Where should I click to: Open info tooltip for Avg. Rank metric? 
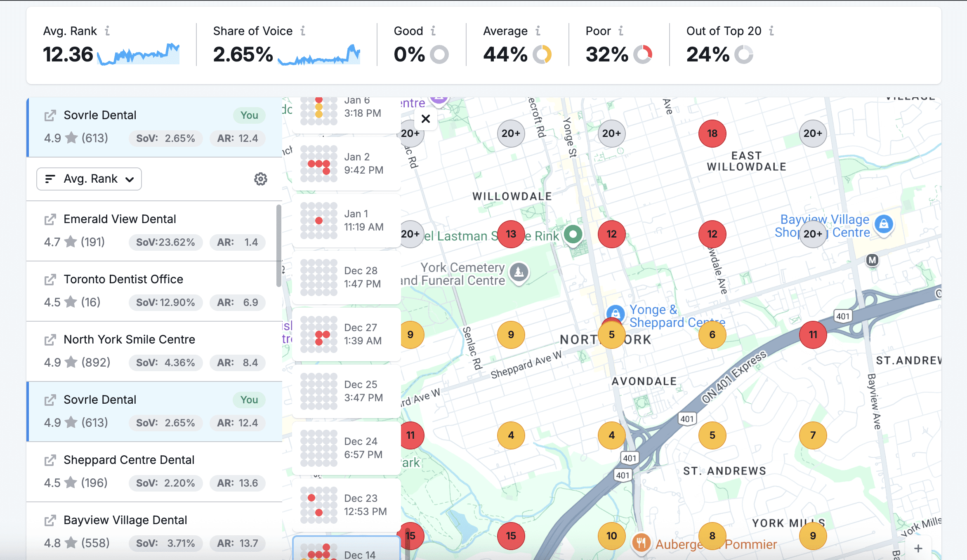tap(106, 31)
